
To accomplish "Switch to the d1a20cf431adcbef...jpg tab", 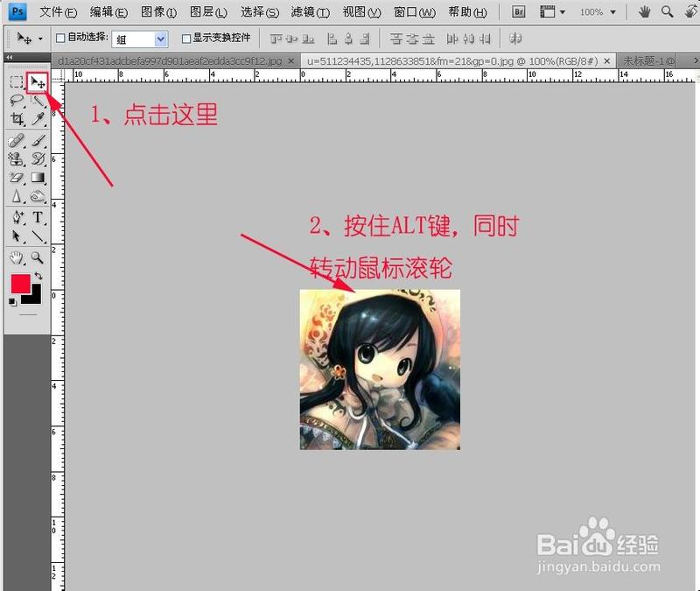I will (x=170, y=60).
